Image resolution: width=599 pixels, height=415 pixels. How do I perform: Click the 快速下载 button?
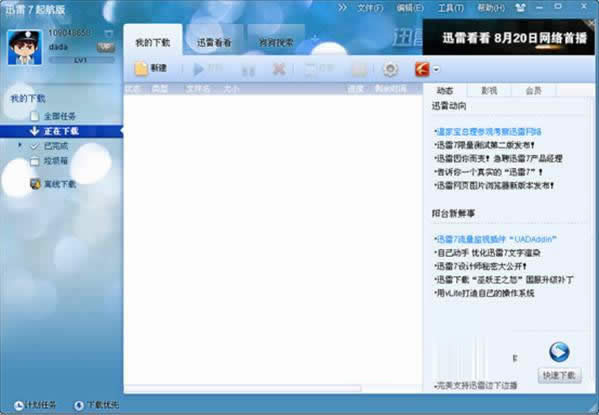click(559, 375)
